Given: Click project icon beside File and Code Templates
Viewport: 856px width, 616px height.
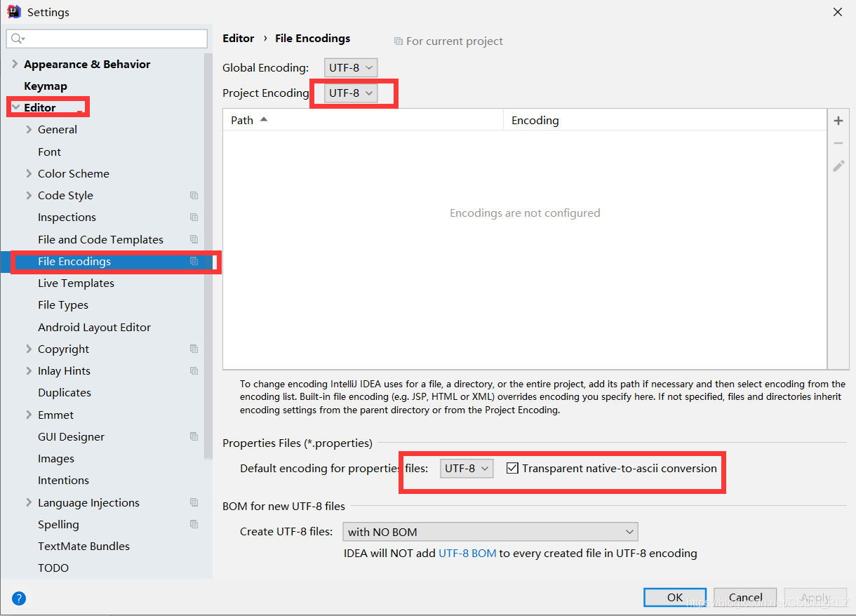Looking at the screenshot, I should pos(194,239).
